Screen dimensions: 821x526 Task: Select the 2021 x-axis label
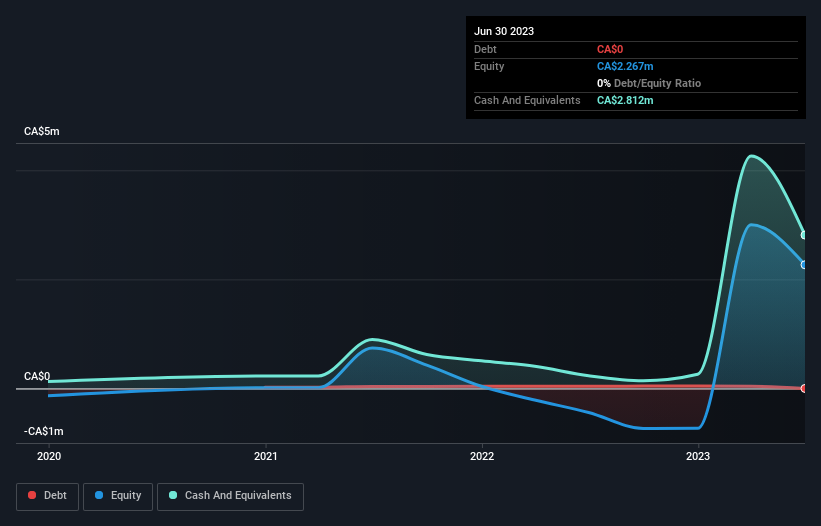(x=265, y=456)
